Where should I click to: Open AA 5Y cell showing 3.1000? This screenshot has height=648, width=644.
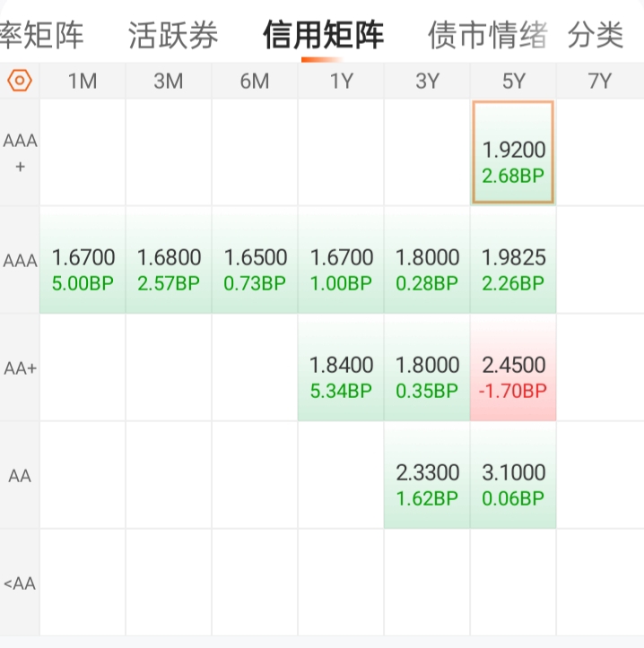click(x=513, y=475)
